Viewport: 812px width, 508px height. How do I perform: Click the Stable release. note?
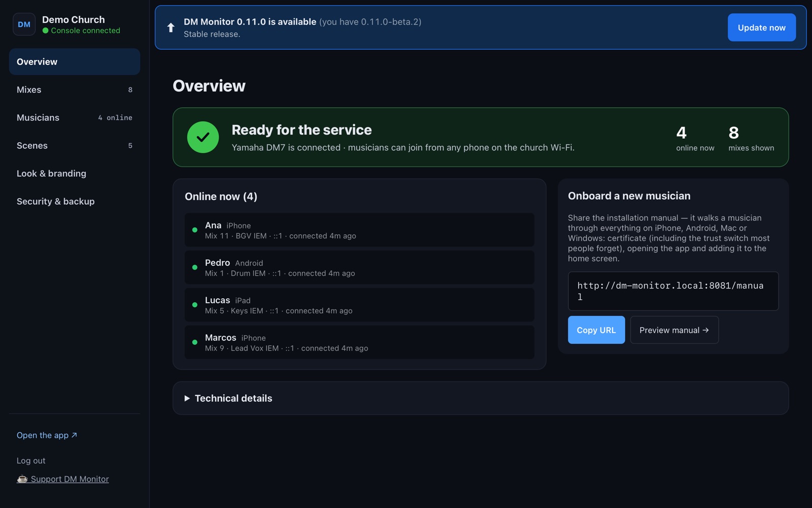tap(212, 34)
